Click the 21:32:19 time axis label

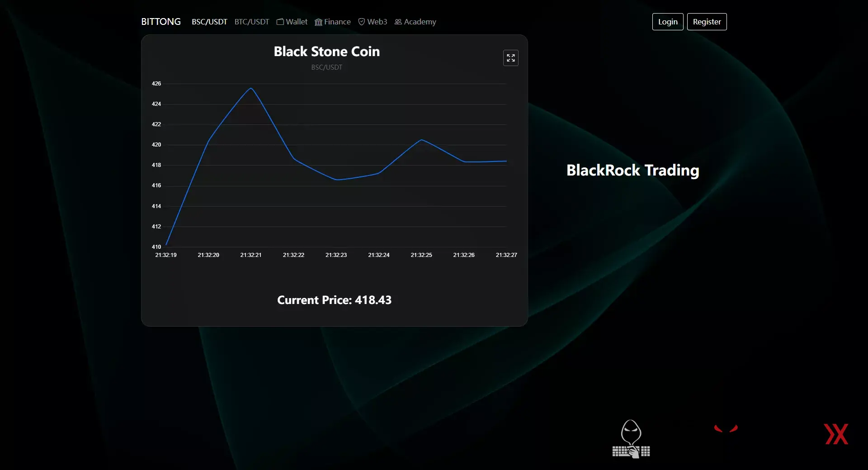166,255
